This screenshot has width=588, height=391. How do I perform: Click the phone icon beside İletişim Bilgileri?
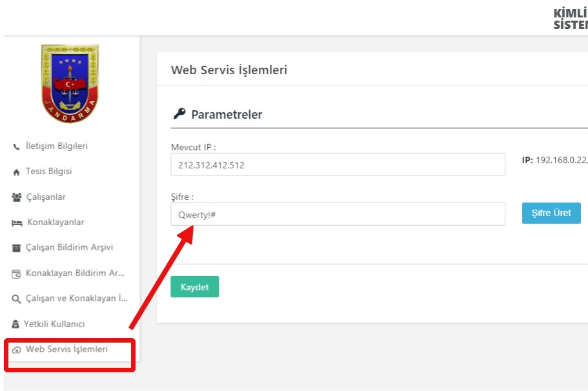[16, 146]
